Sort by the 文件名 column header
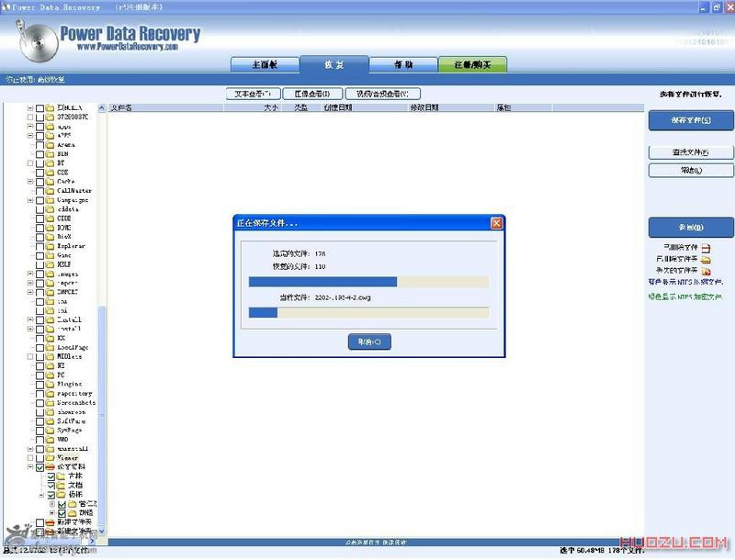 coord(166,107)
